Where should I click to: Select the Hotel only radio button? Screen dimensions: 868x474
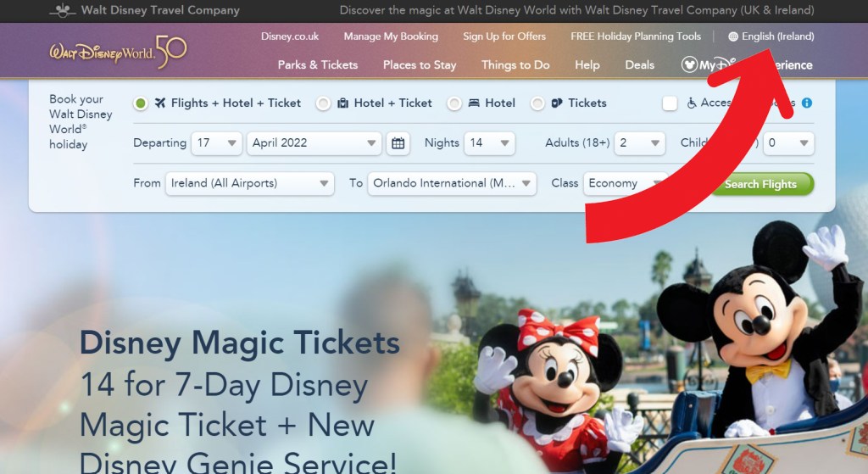click(x=454, y=103)
